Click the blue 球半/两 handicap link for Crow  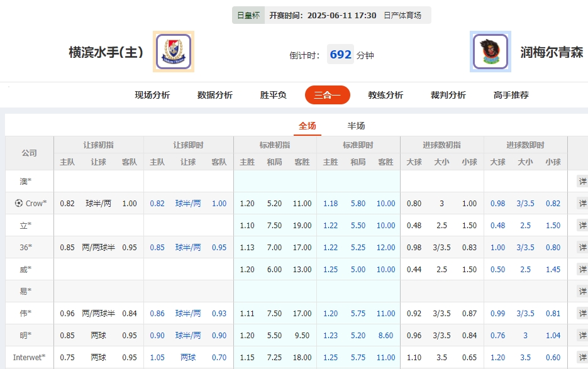(187, 203)
